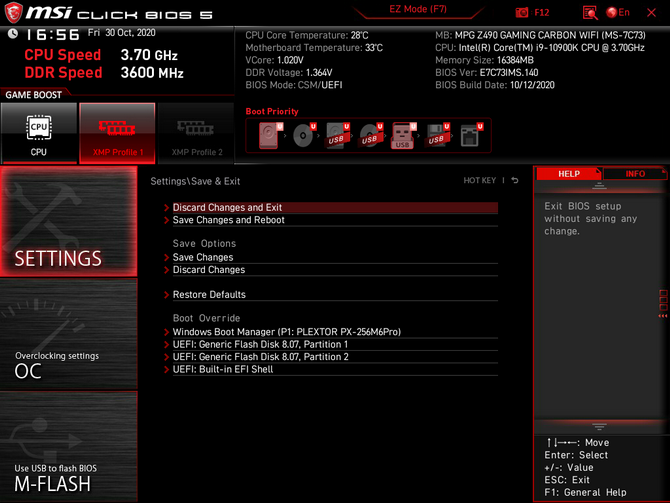Click the DDR Speed 3600 MHz value

(x=152, y=73)
